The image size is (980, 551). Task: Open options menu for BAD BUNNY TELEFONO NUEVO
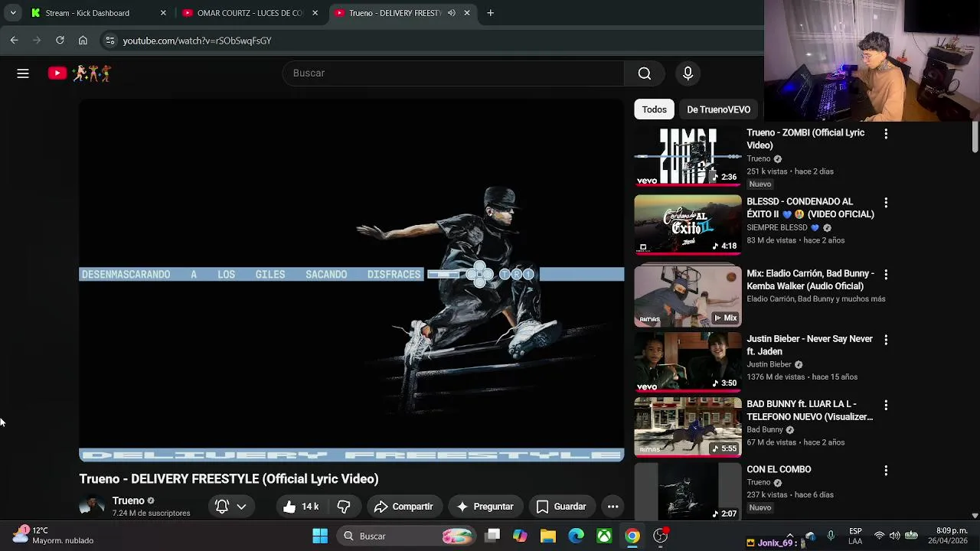point(886,405)
